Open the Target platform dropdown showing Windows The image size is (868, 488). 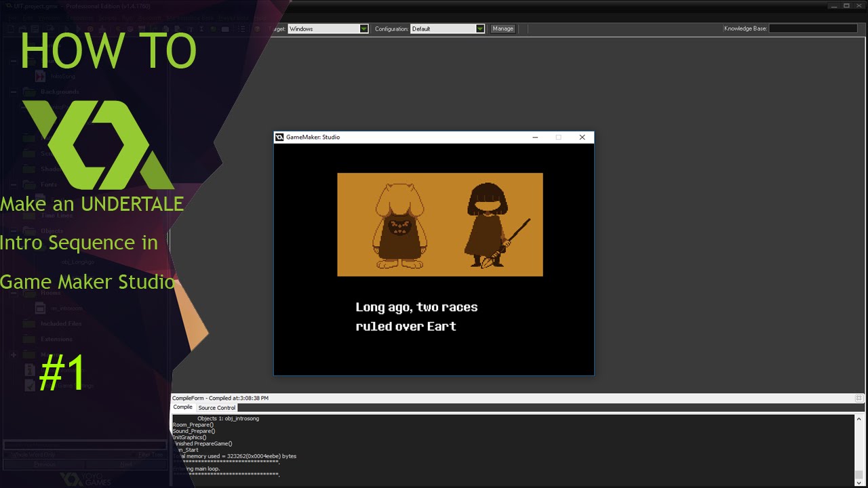point(328,28)
